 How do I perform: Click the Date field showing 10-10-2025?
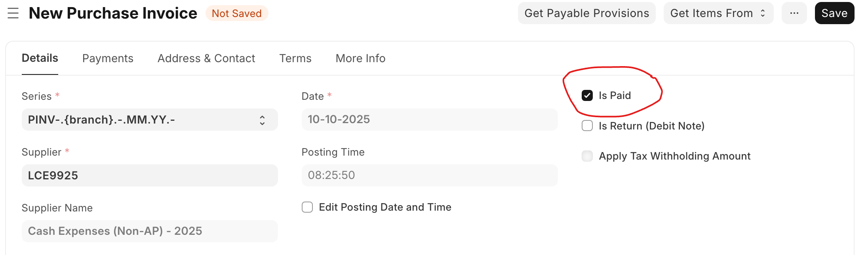click(430, 120)
